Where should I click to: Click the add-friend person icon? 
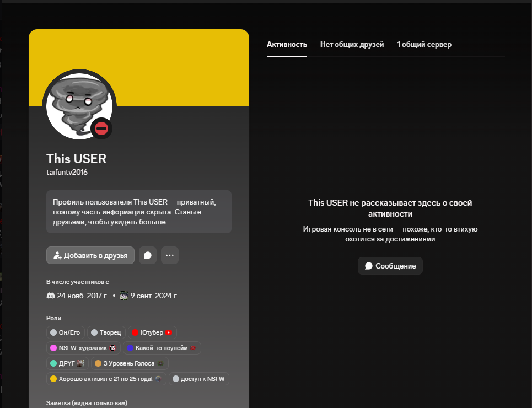click(x=57, y=256)
